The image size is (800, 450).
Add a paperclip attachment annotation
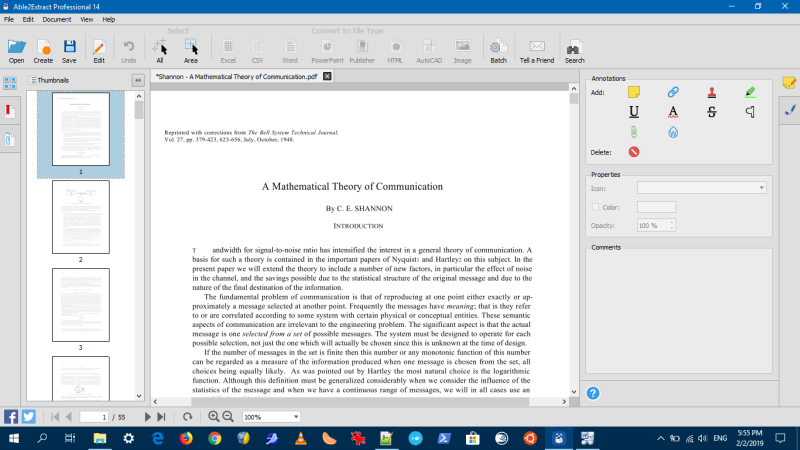click(633, 132)
